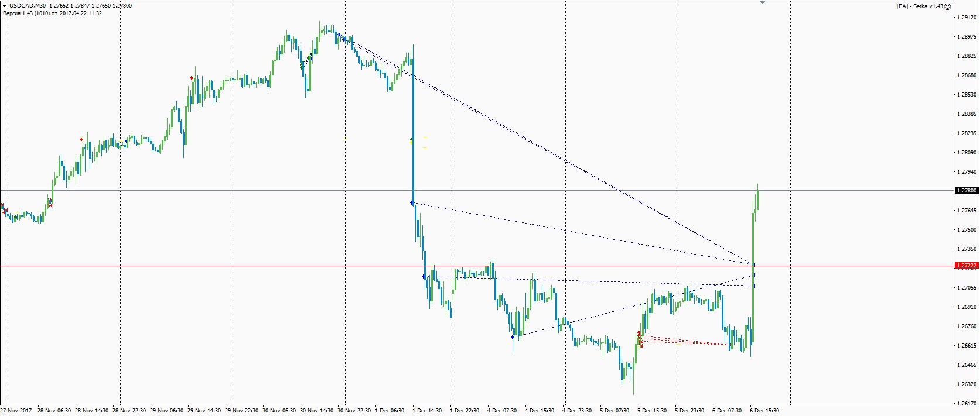Viewport: 980px width, 416px height.
Task: Click the 5 Dec 23:30 time axis label
Action: 690,411
